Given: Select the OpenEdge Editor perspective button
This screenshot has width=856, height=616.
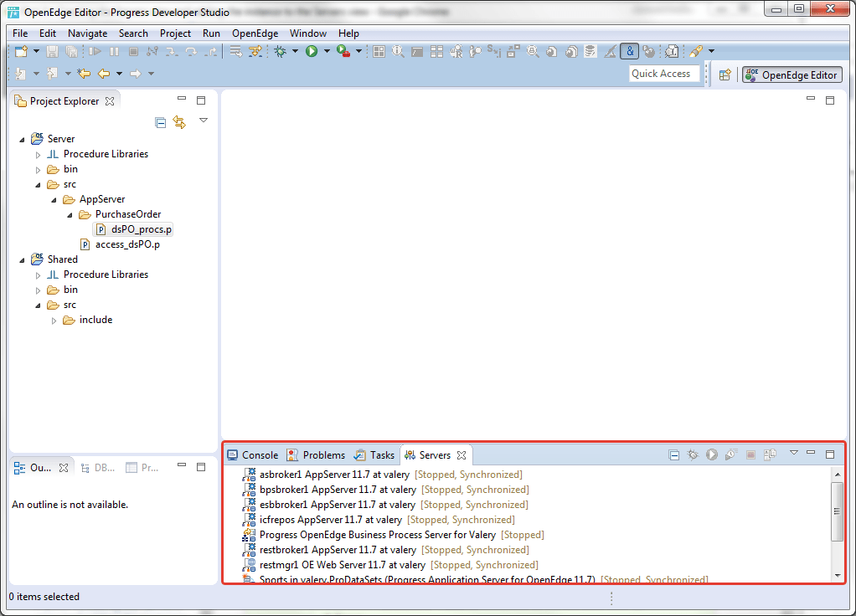Looking at the screenshot, I should coord(792,74).
